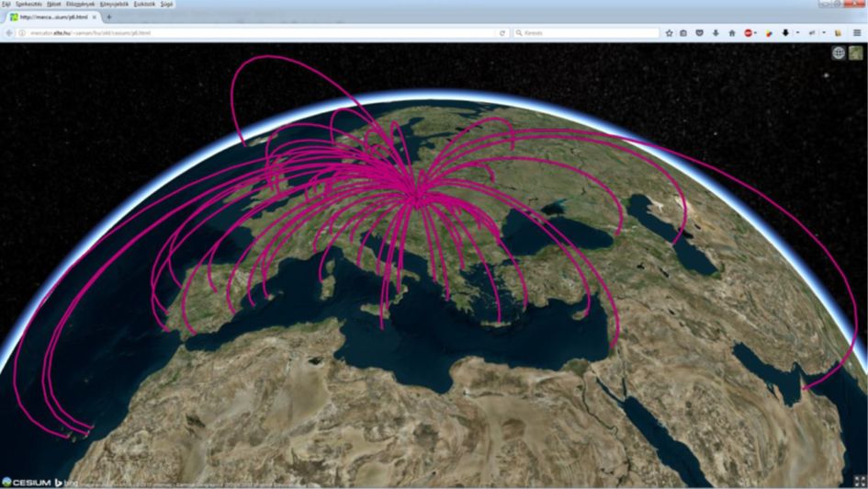Open Pocket icon in toolbar
Image resolution: width=868 pixels, height=489 pixels.
click(700, 33)
